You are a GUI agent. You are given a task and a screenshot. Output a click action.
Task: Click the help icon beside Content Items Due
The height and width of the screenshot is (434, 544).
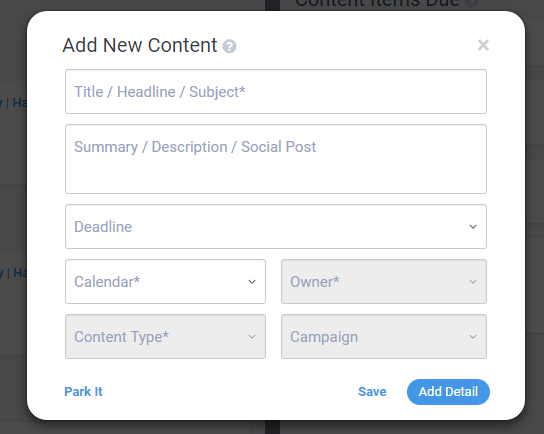click(472, 3)
